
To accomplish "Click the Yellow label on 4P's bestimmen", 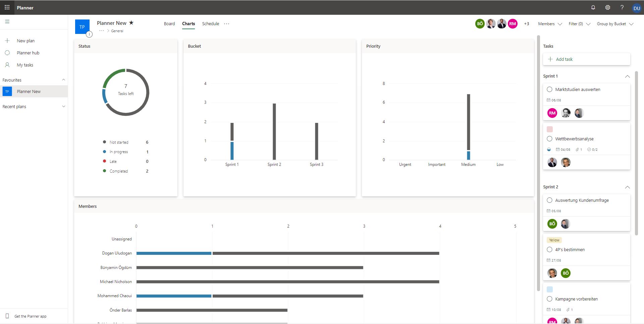I will (x=554, y=240).
